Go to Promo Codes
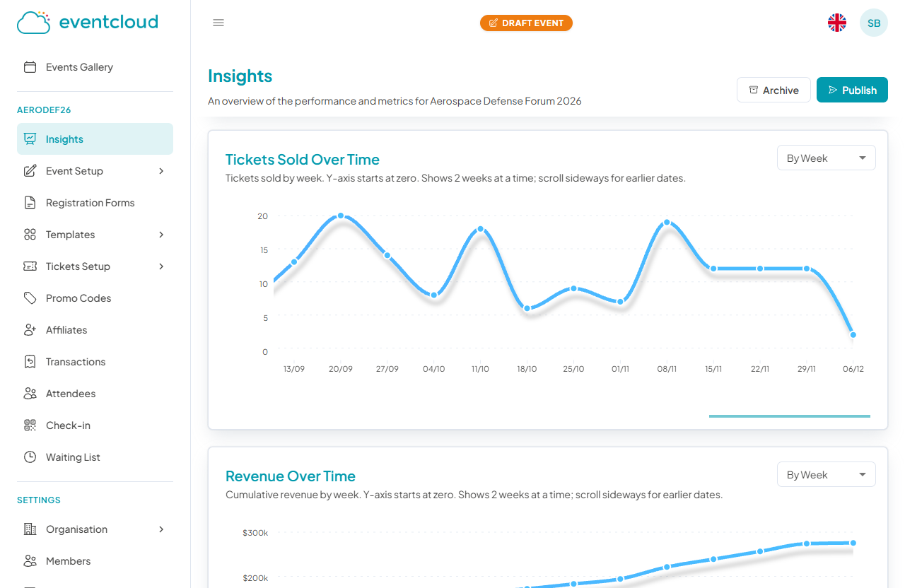Viewport: 905px width, 588px height. click(x=95, y=298)
